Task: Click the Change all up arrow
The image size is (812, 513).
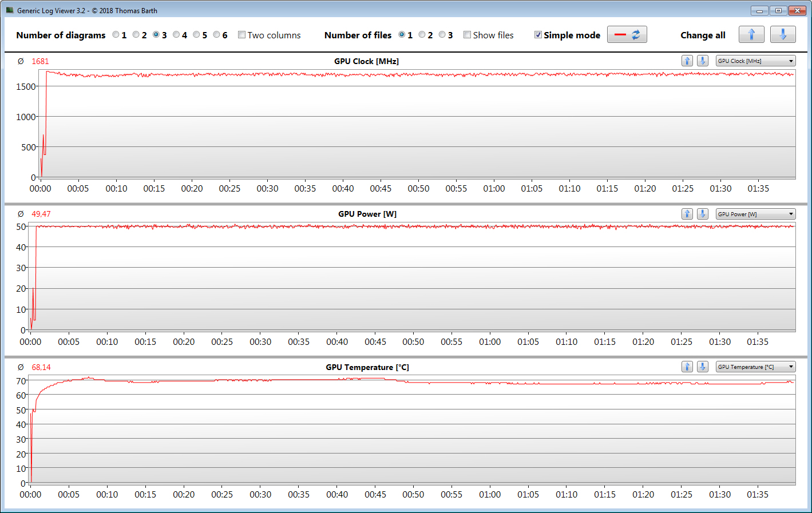Action: pos(751,35)
